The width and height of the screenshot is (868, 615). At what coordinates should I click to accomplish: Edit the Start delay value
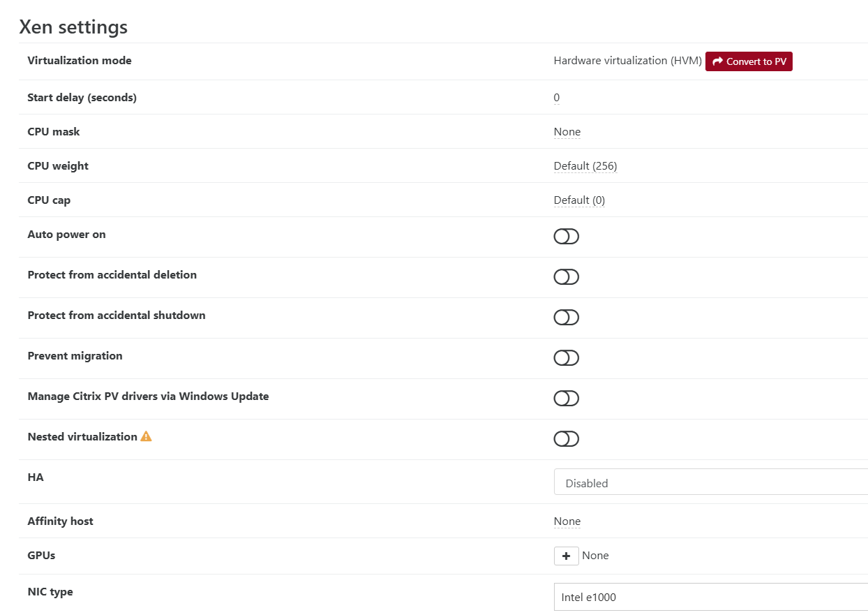pyautogui.click(x=556, y=97)
